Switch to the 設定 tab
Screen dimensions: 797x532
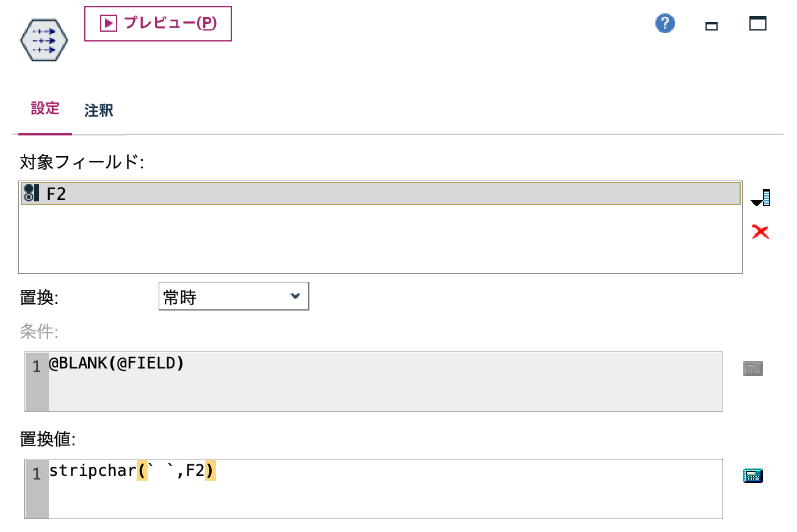[x=45, y=109]
